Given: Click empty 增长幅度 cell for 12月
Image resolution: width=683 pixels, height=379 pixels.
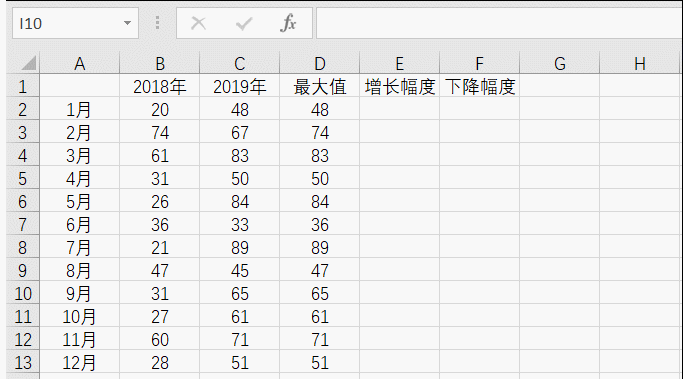Looking at the screenshot, I should tap(400, 362).
